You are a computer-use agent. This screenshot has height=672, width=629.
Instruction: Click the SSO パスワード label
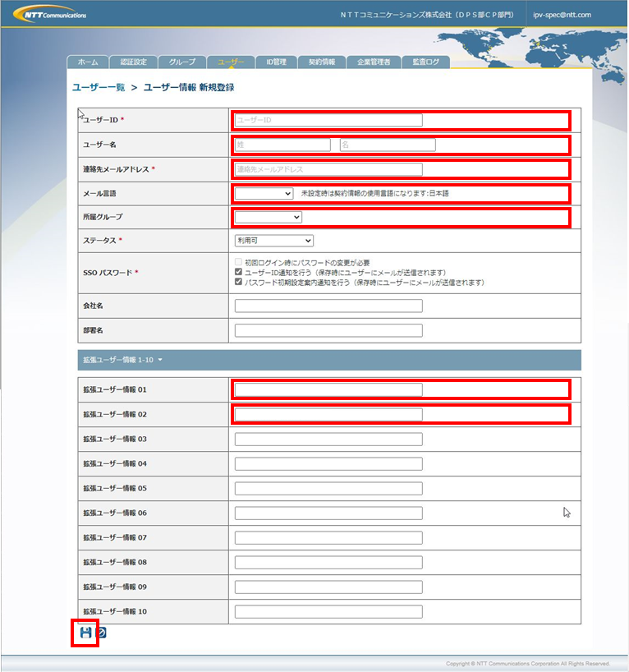click(x=108, y=273)
